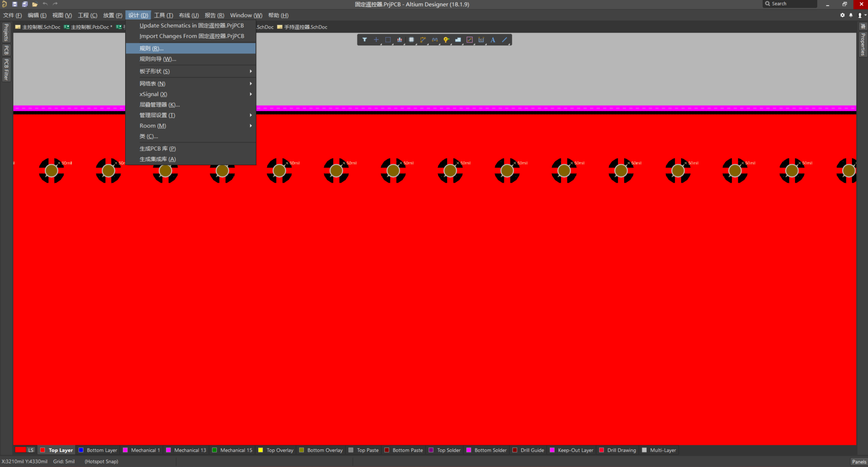
Task: Click the place component chip icon
Action: (x=411, y=40)
